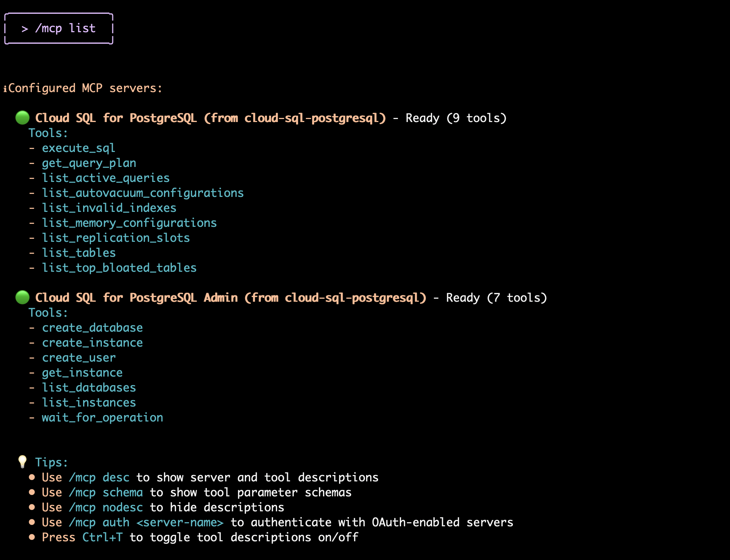
Task: Click the Cloud SQL for PostgreSQL Admin server heading
Action: coord(231,298)
